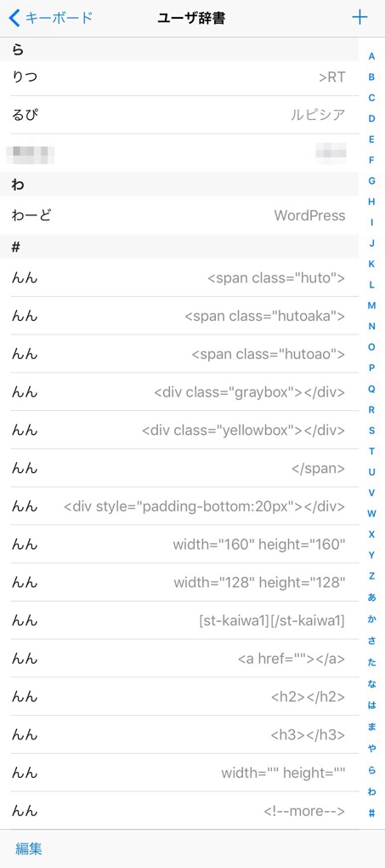The width and height of the screenshot is (385, 868).
Task: Open the span class="hutoaka" entry
Action: [x=179, y=316]
